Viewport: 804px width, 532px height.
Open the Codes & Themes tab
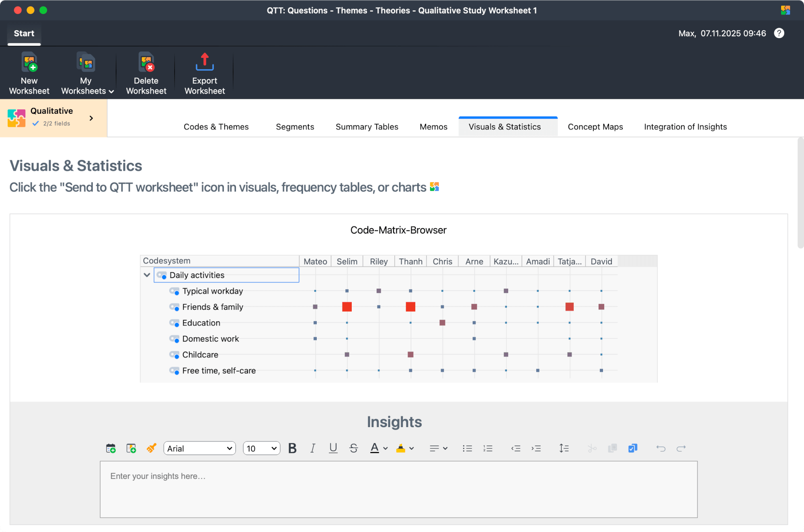[x=216, y=127]
